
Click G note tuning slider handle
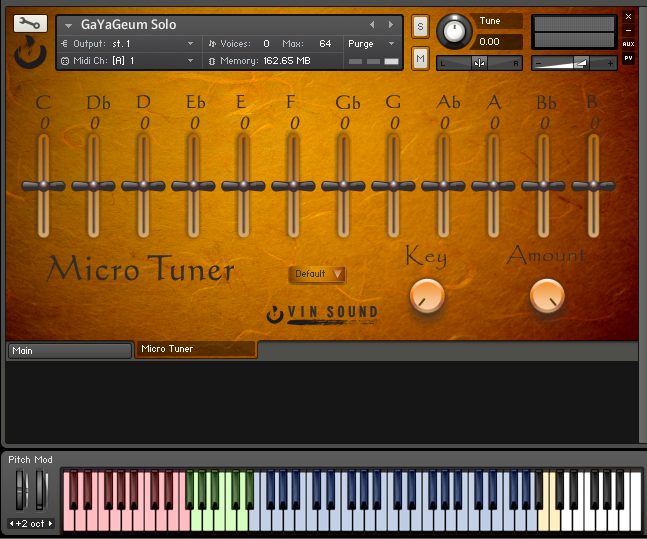click(x=393, y=186)
